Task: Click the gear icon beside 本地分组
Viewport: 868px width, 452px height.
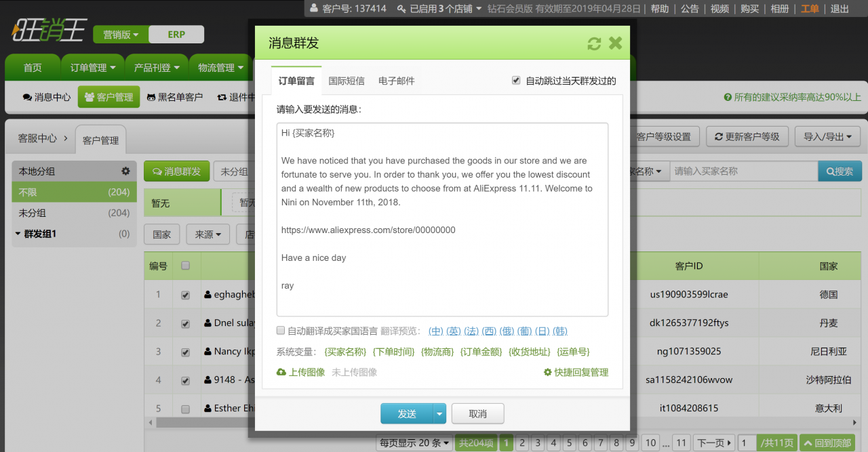Action: [x=125, y=171]
